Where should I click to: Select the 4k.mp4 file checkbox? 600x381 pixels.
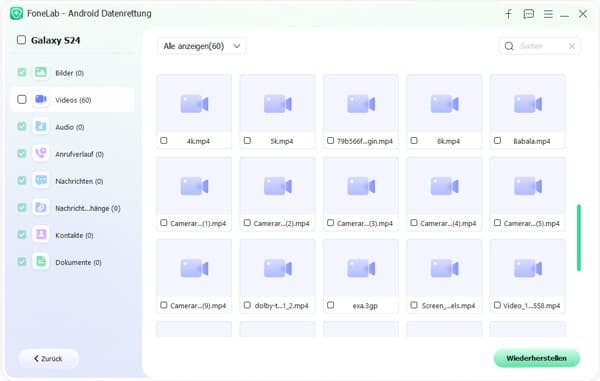[164, 140]
